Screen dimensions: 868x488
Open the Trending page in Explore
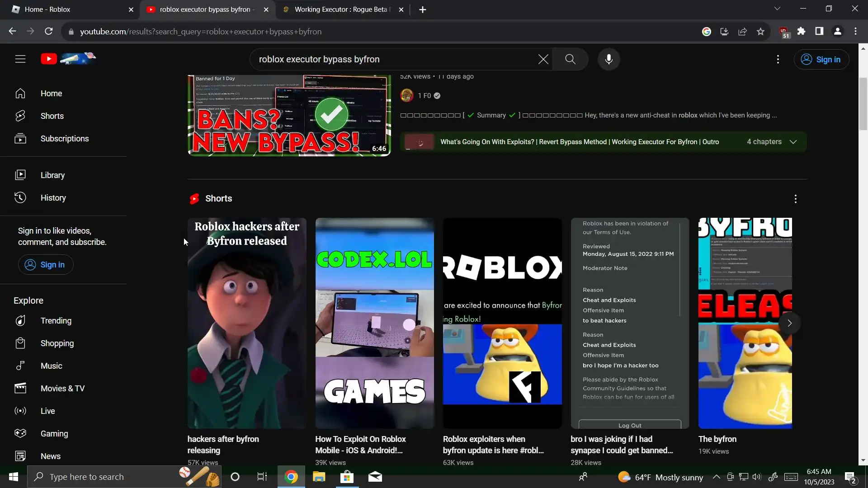click(x=56, y=321)
